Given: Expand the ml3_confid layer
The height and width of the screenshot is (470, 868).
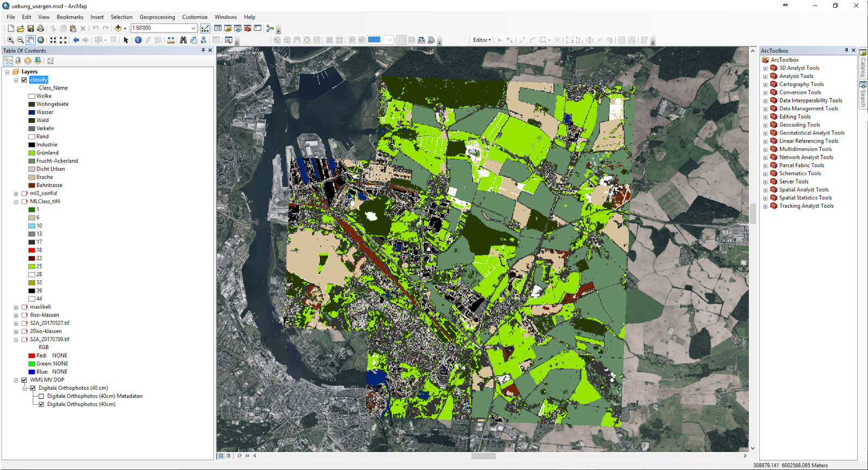Looking at the screenshot, I should [16, 194].
